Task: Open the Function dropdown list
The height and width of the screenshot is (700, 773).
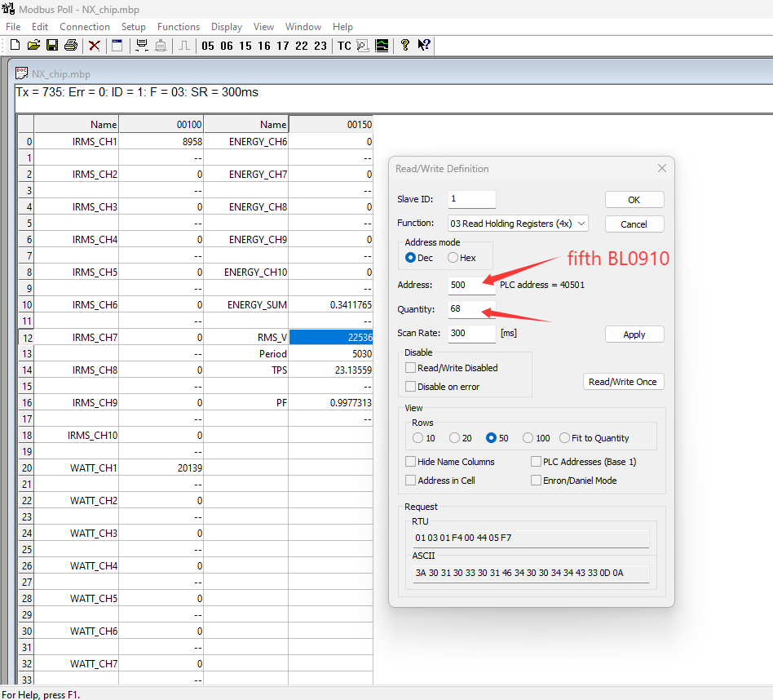Action: click(x=517, y=224)
